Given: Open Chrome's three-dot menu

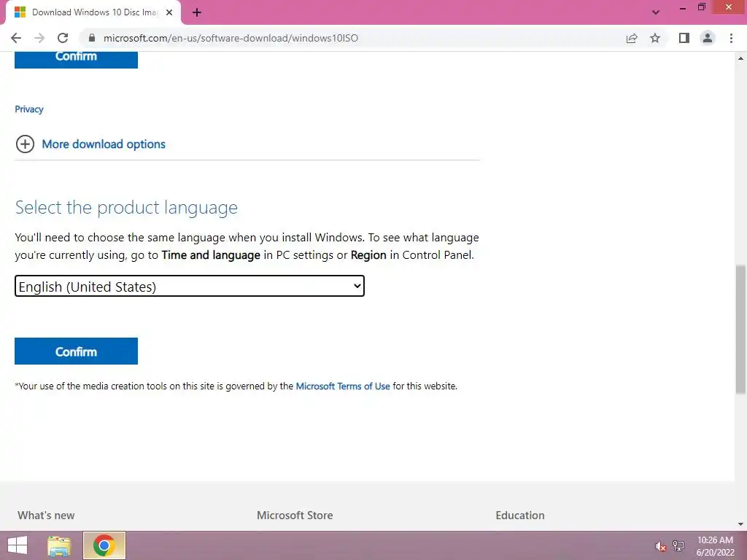Looking at the screenshot, I should (731, 38).
